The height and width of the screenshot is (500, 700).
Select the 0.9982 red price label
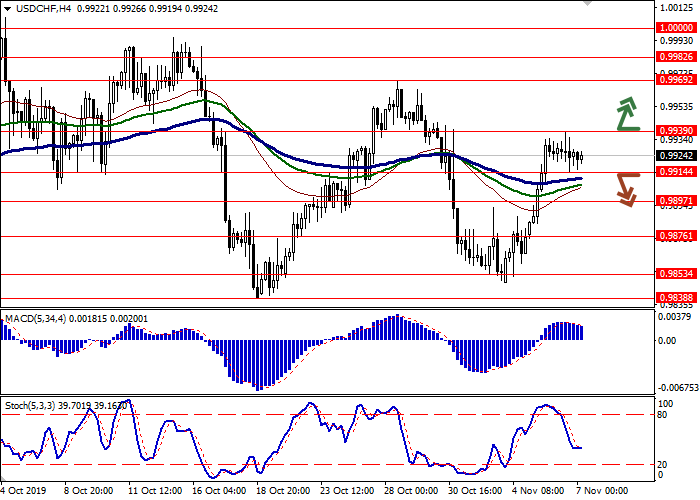(675, 58)
